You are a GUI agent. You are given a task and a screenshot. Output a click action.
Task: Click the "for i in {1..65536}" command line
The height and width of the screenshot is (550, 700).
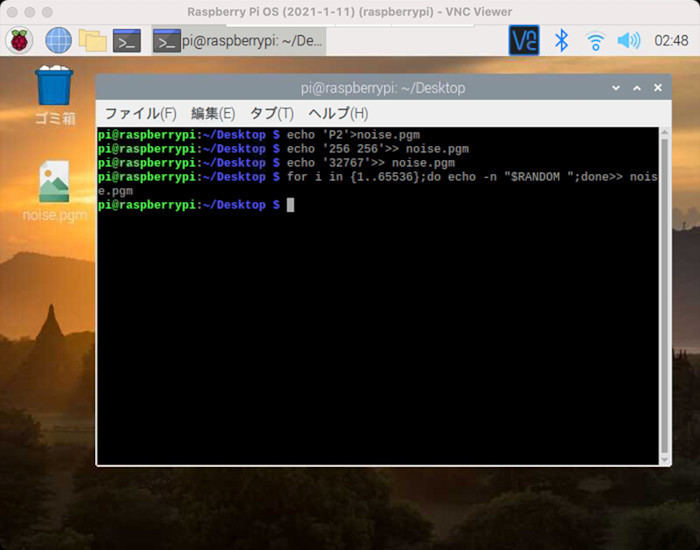coord(378,184)
